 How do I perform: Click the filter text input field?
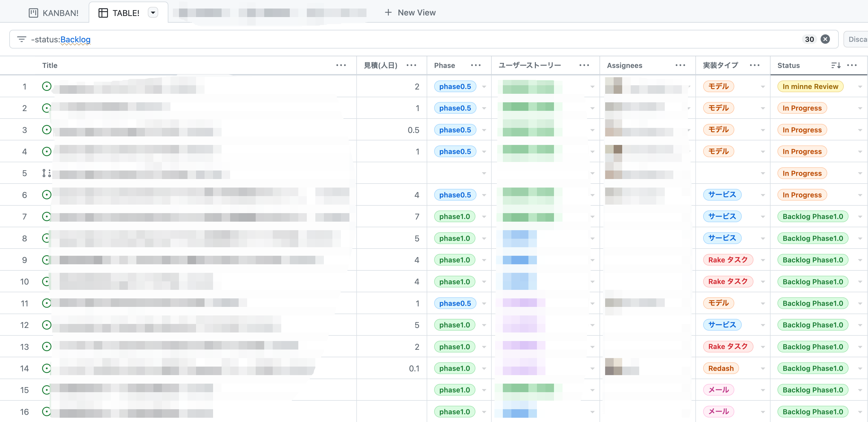[x=404, y=39]
